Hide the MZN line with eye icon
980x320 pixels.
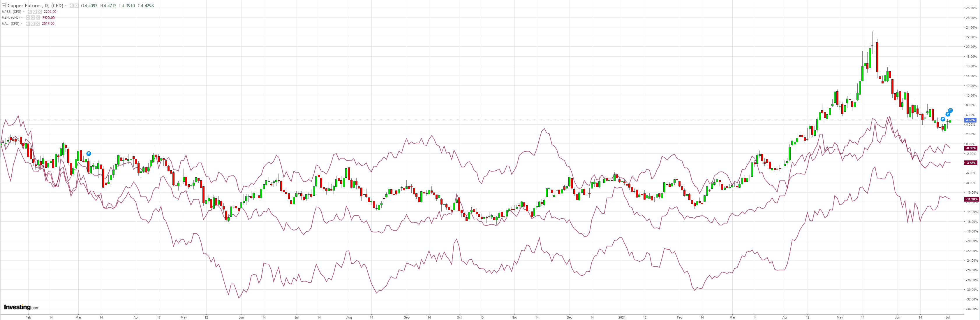28,18
